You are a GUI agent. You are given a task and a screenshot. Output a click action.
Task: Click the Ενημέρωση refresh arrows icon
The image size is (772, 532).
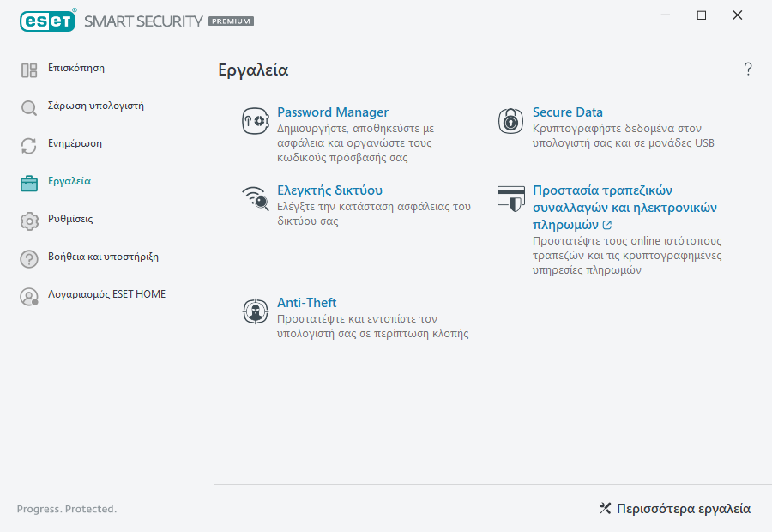29,145
